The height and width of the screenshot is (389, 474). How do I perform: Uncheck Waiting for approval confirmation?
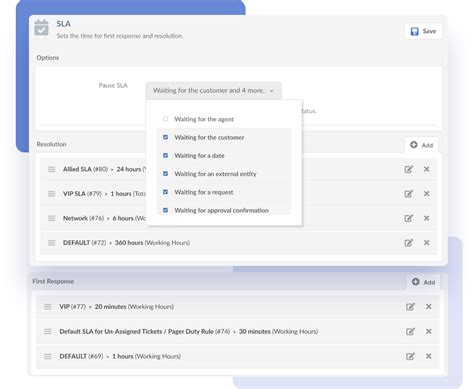[165, 210]
